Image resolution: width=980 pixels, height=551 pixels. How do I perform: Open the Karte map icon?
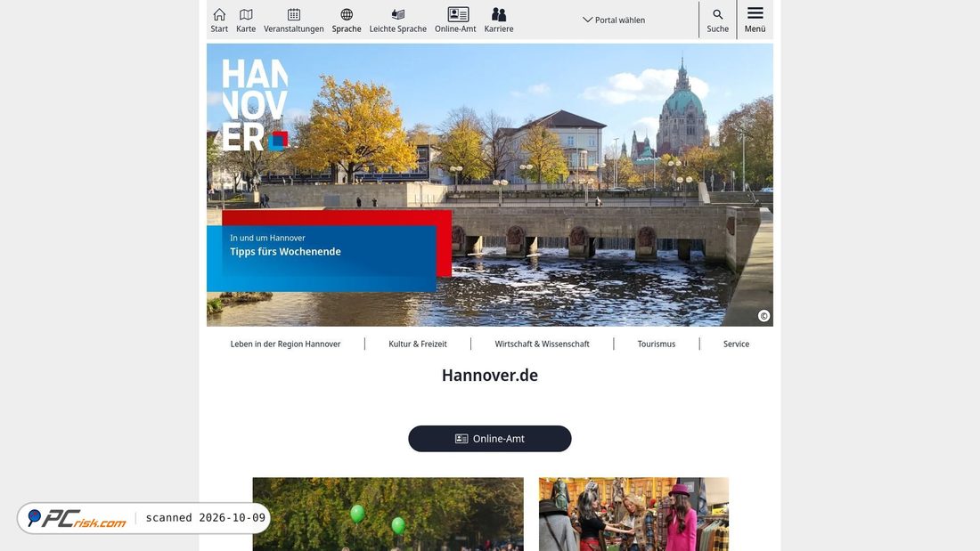tap(246, 20)
